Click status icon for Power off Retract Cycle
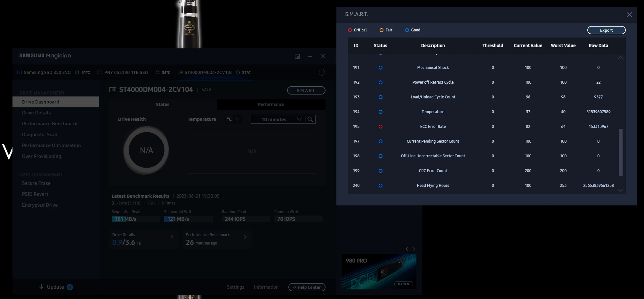Viewport: 644px width, 299px height. coord(380,82)
